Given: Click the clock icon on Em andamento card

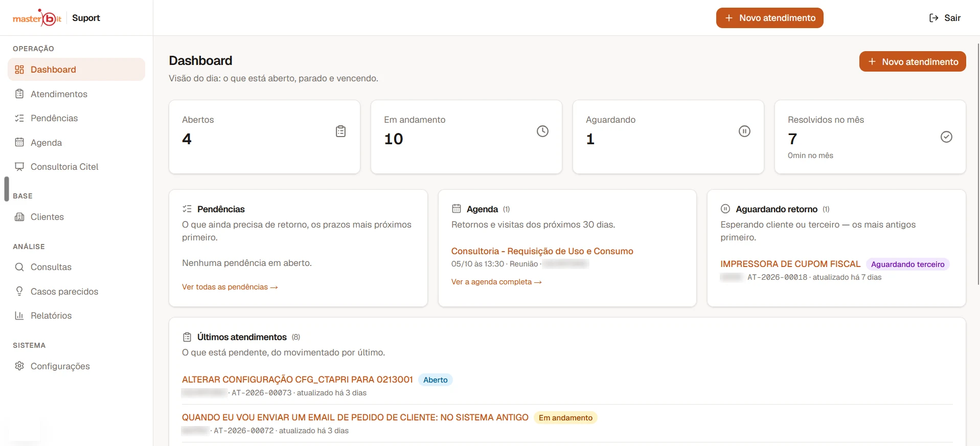Looking at the screenshot, I should click(542, 131).
